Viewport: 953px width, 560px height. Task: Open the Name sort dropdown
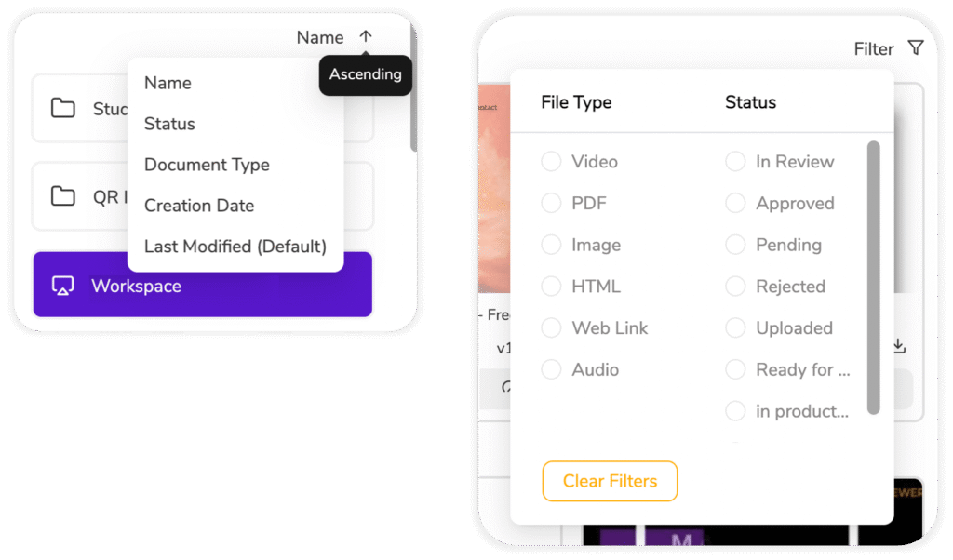click(x=320, y=37)
